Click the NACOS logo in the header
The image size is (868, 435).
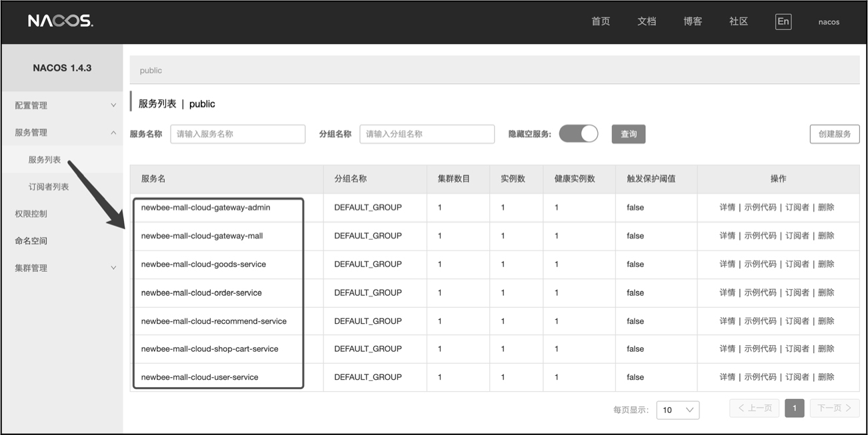pyautogui.click(x=60, y=21)
